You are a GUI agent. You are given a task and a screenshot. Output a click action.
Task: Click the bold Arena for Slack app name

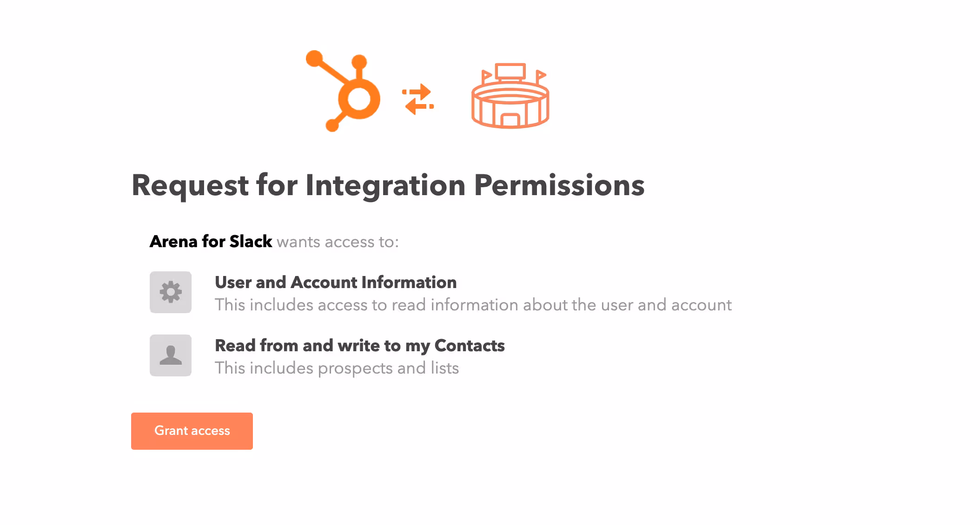211,242
